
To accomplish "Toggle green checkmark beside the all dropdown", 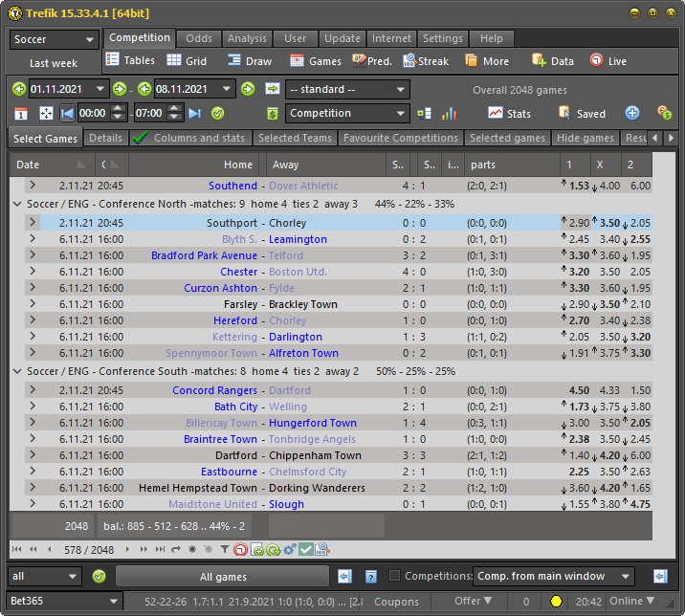I will [99, 576].
